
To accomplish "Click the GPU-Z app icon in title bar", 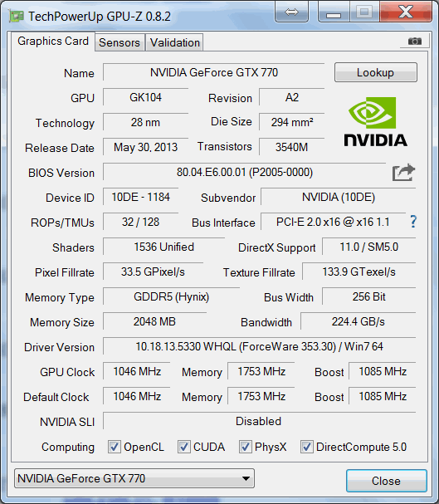I will [17, 16].
